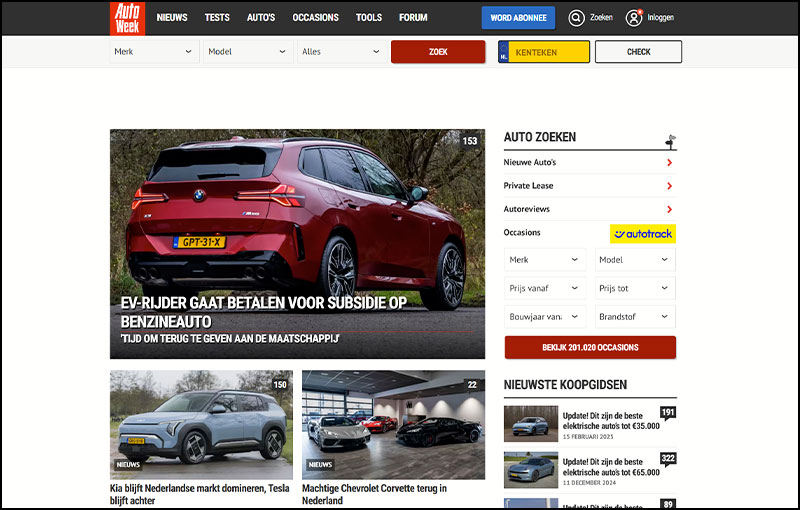Open the EV-rijder gaat betalen headline
The image size is (800, 510).
pos(263,312)
